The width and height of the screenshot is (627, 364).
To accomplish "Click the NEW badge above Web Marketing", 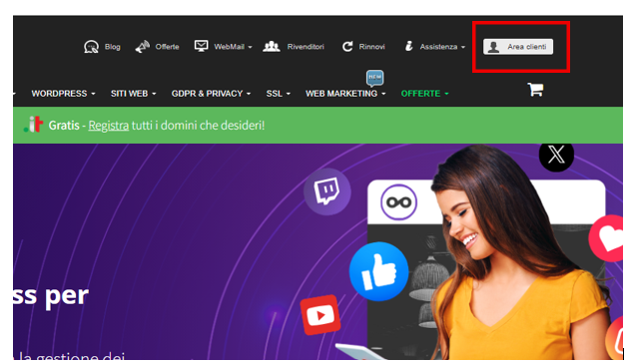I will 374,78.
